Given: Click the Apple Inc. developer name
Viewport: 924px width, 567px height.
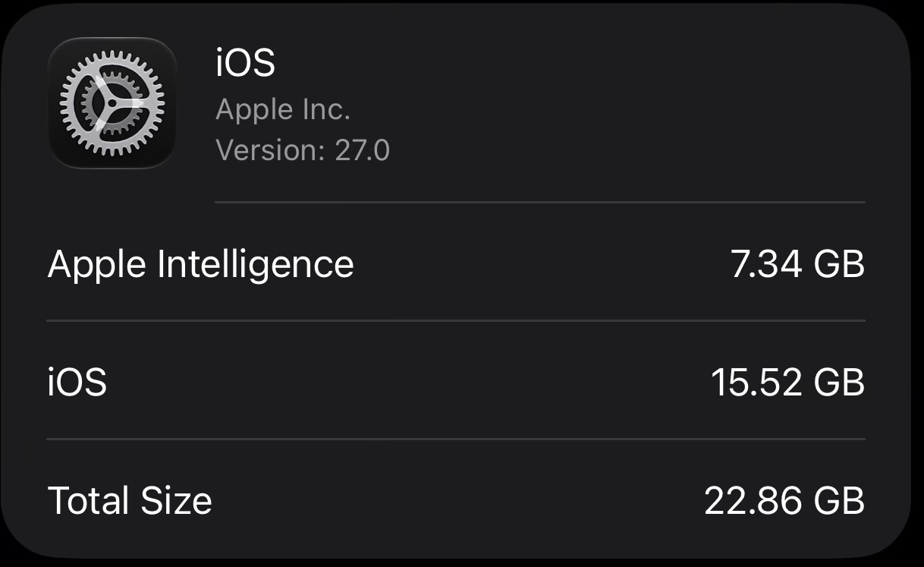Looking at the screenshot, I should coord(283,110).
